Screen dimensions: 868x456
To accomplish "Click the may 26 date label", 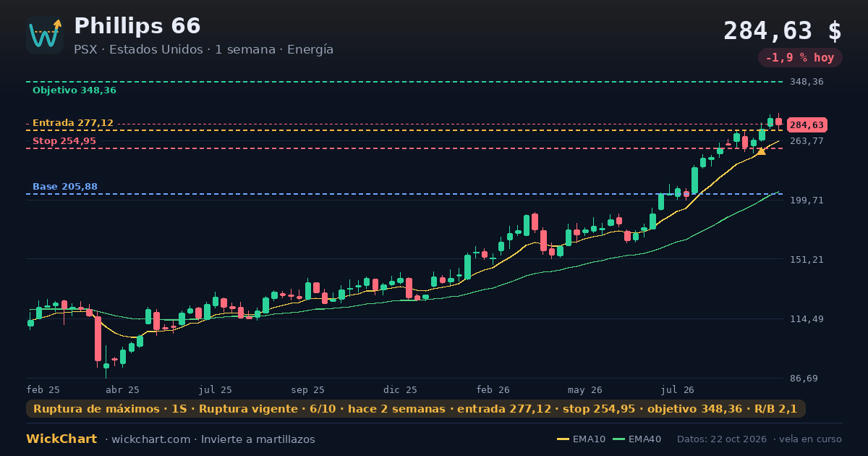I will (x=585, y=389).
